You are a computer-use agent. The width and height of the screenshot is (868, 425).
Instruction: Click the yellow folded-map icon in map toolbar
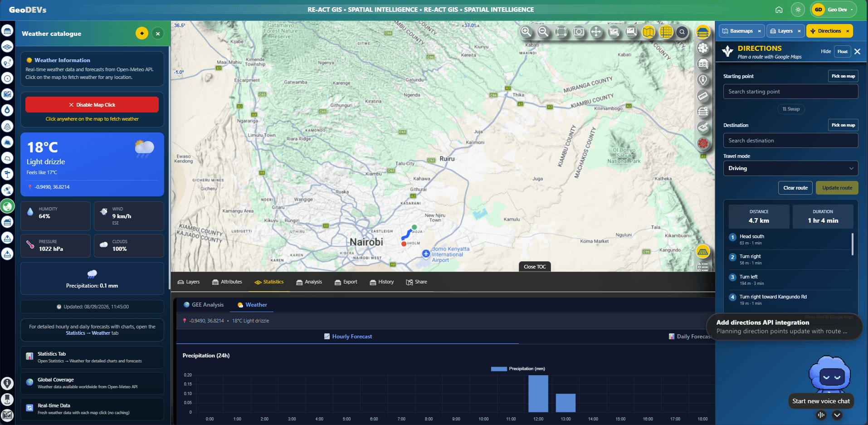[649, 32]
